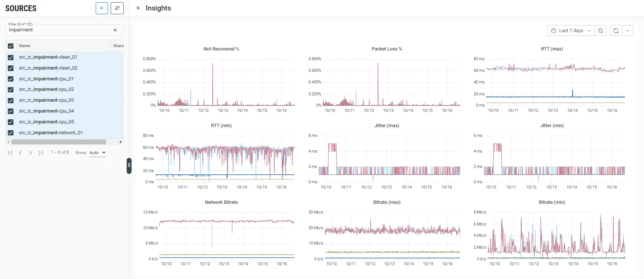Click the 1 – 8 of 8 pagination text
Image resolution: width=644 pixels, height=279 pixels.
pyautogui.click(x=60, y=153)
